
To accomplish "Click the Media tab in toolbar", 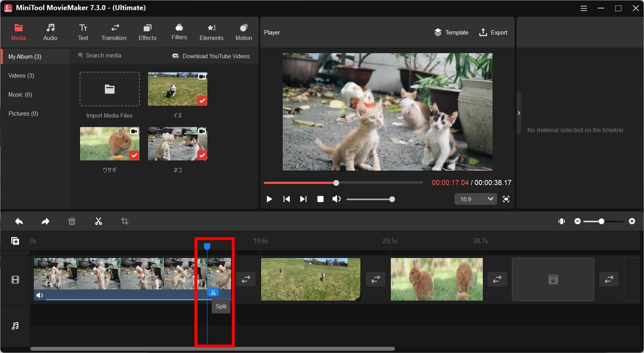I will 18,32.
